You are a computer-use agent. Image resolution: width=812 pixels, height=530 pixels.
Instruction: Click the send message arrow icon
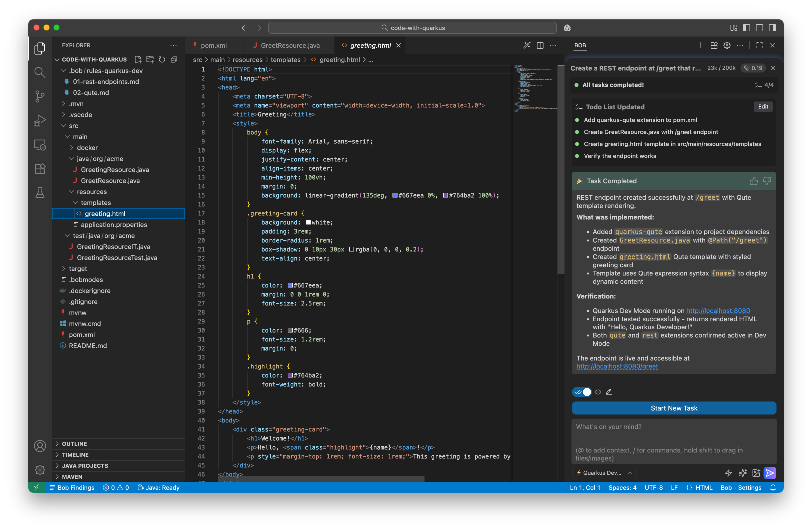[x=770, y=473]
